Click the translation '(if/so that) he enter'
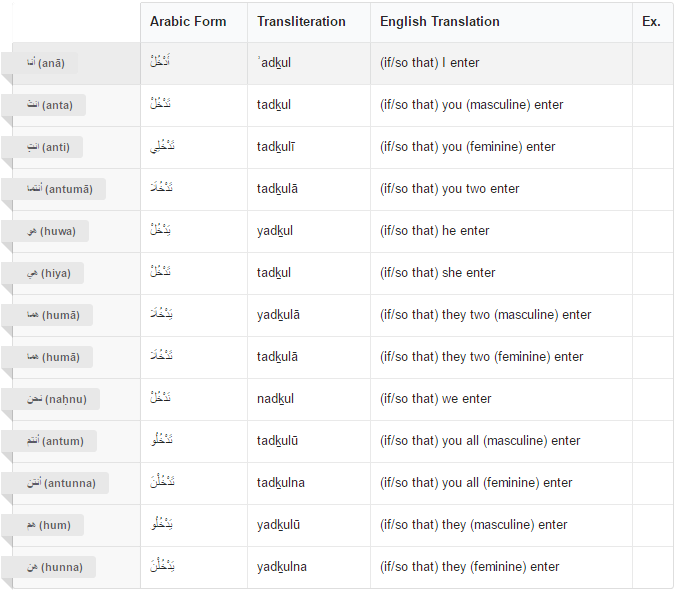 (x=434, y=231)
